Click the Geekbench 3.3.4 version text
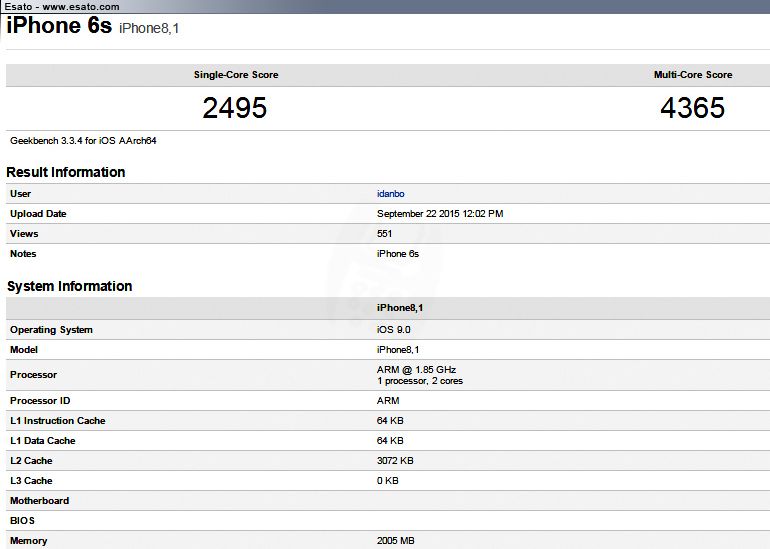 (83, 141)
